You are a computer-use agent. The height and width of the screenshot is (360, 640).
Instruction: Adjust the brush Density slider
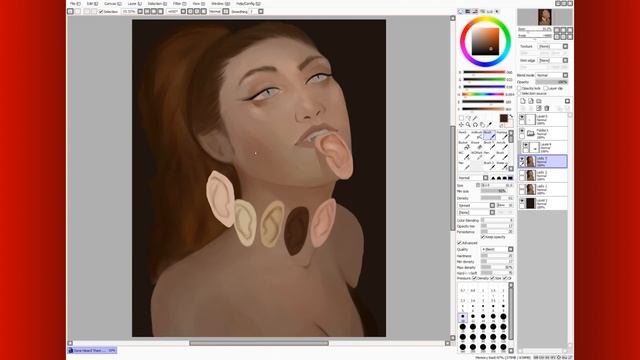[x=497, y=198]
